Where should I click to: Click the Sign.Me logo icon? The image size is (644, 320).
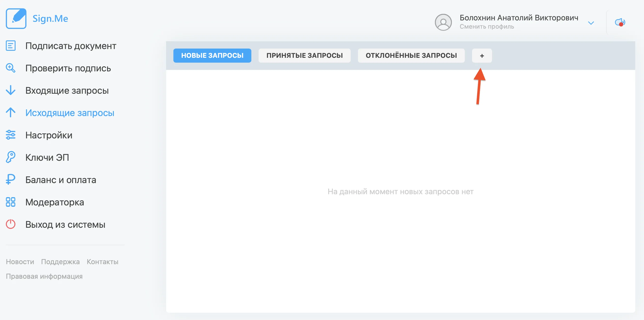tap(16, 18)
